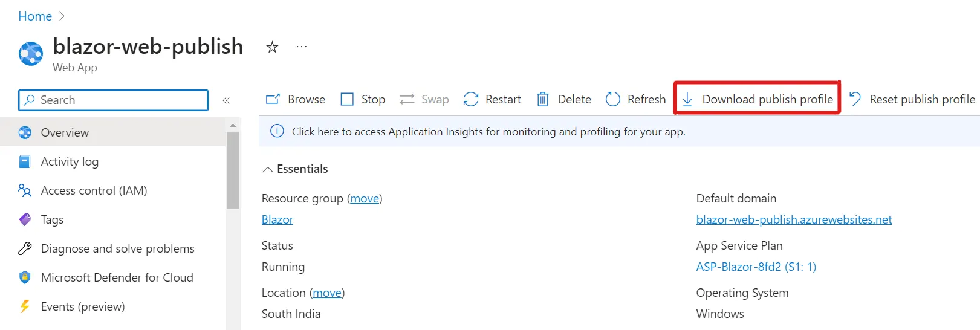The width and height of the screenshot is (980, 330).
Task: Click the Delete toolbar button
Action: [x=564, y=99]
